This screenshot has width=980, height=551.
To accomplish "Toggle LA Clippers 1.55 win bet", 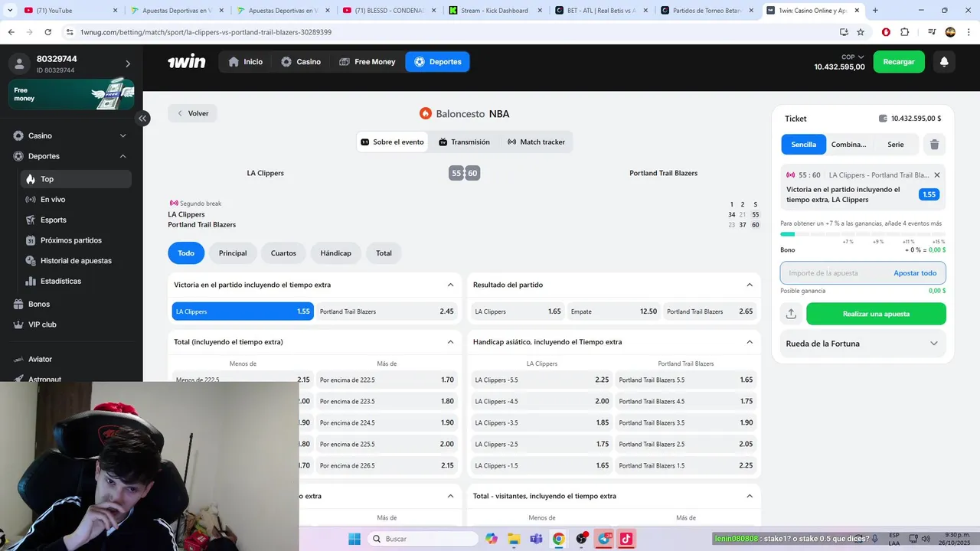I will click(x=243, y=311).
